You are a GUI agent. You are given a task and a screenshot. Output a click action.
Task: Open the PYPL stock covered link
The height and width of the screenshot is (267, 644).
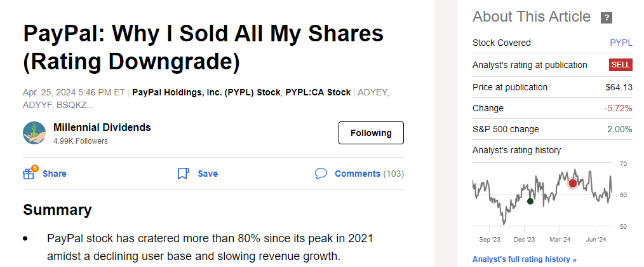point(621,43)
